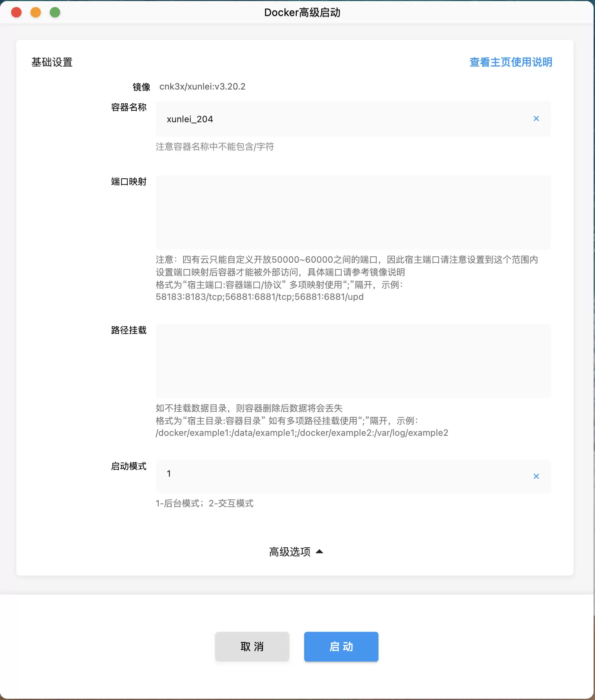595x700 pixels.
Task: Click the 基础设置 heading
Action: pyautogui.click(x=52, y=62)
